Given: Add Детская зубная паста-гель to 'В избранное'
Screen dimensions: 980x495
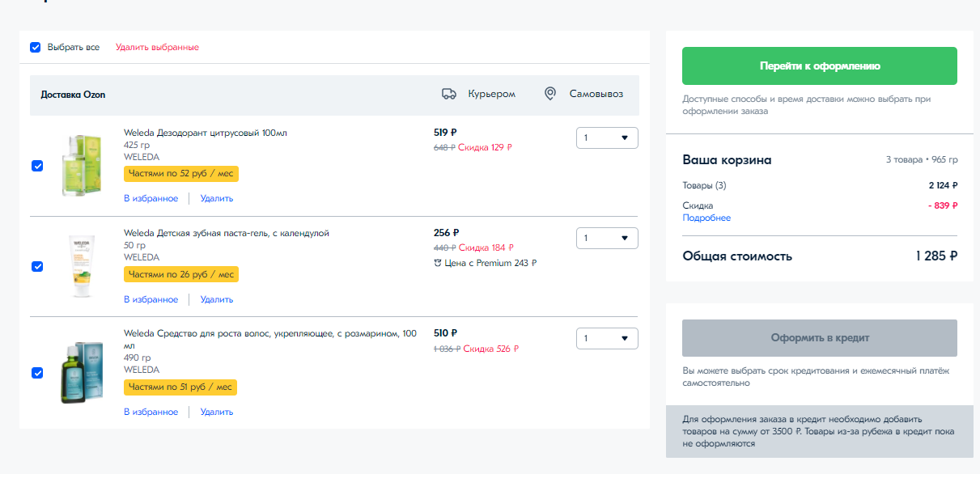Looking at the screenshot, I should 151,299.
